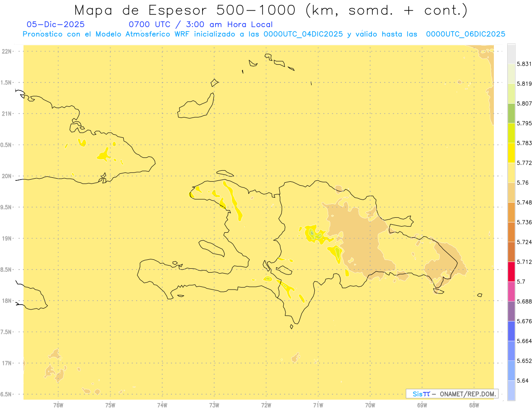Screen dimensions: 532x411
Task: Click the purple legend swatch above 5.676
Action: 511,311
